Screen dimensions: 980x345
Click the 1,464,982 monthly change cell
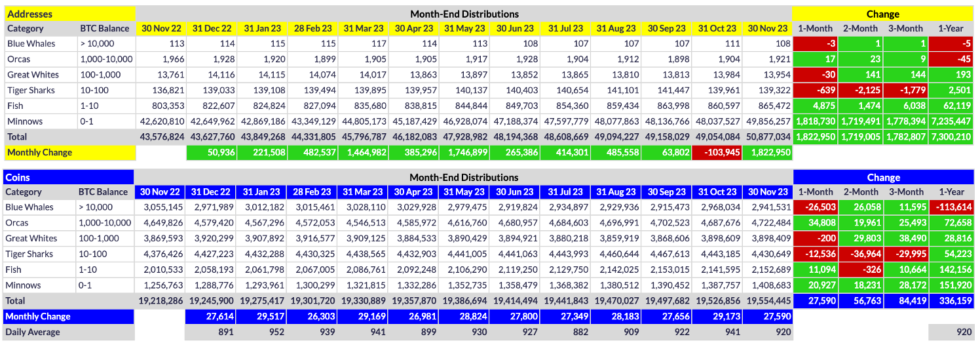(364, 152)
